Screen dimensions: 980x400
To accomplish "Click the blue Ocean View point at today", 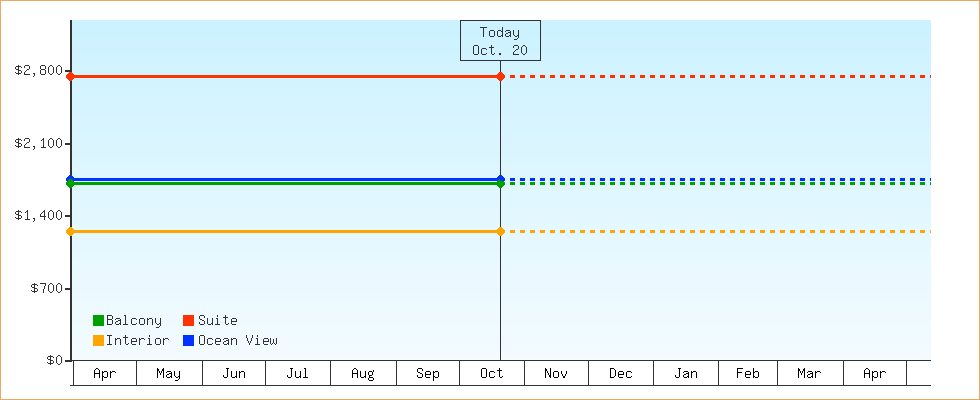I will (x=500, y=179).
